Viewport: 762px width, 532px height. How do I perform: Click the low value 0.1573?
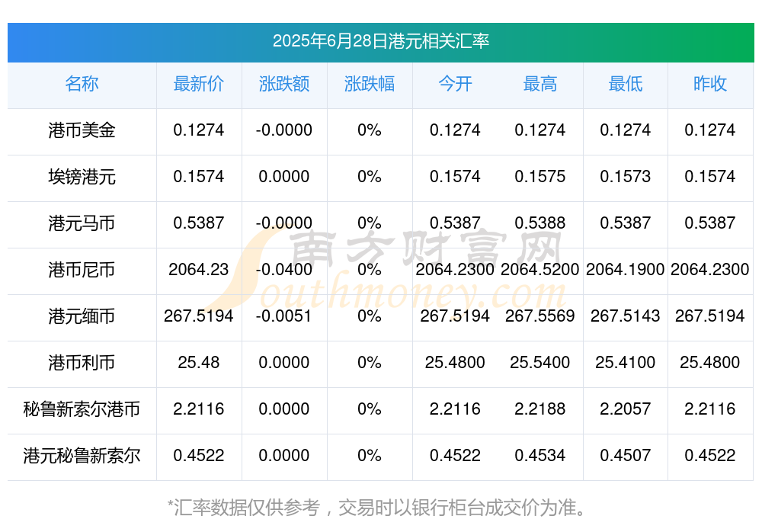pyautogui.click(x=626, y=176)
